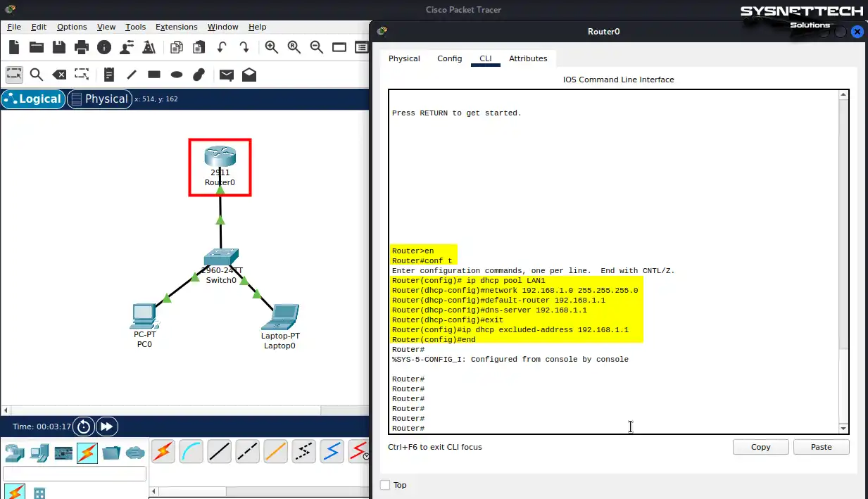The height and width of the screenshot is (499, 868).
Task: Open the Help menu
Action: click(x=258, y=27)
